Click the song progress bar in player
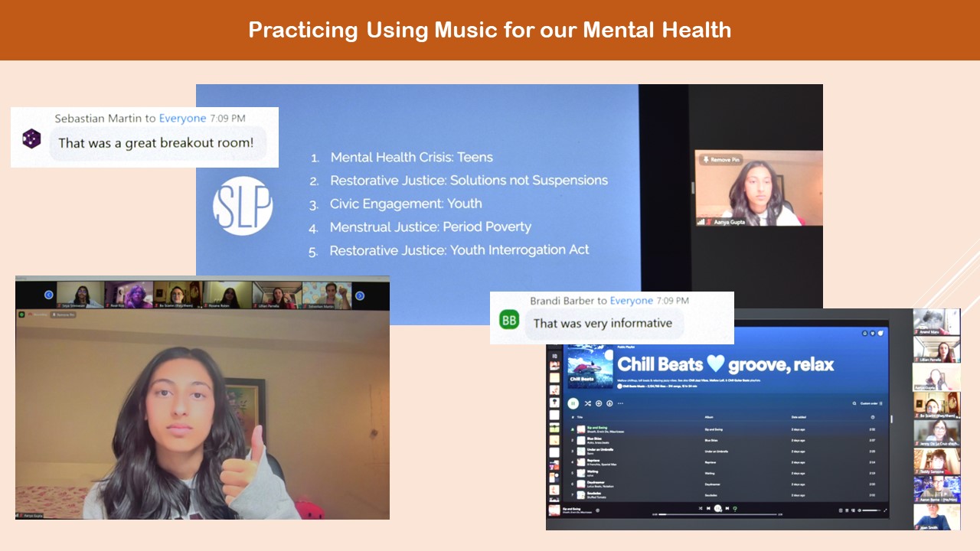The height and width of the screenshot is (551, 980). [x=717, y=514]
